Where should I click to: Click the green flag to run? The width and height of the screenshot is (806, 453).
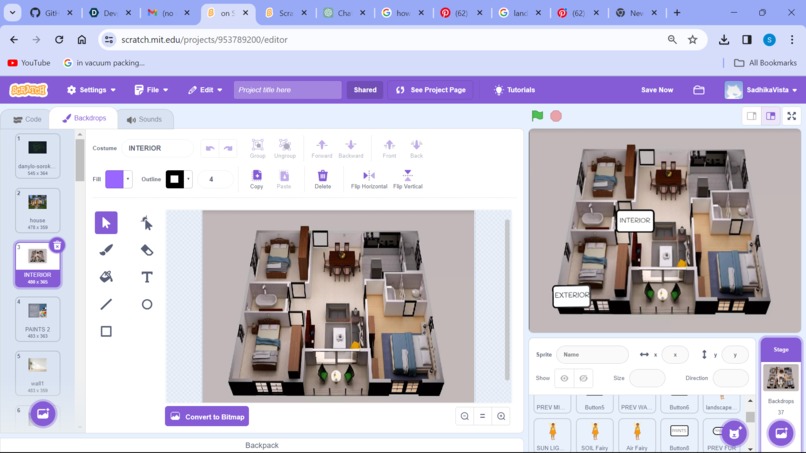pos(537,116)
